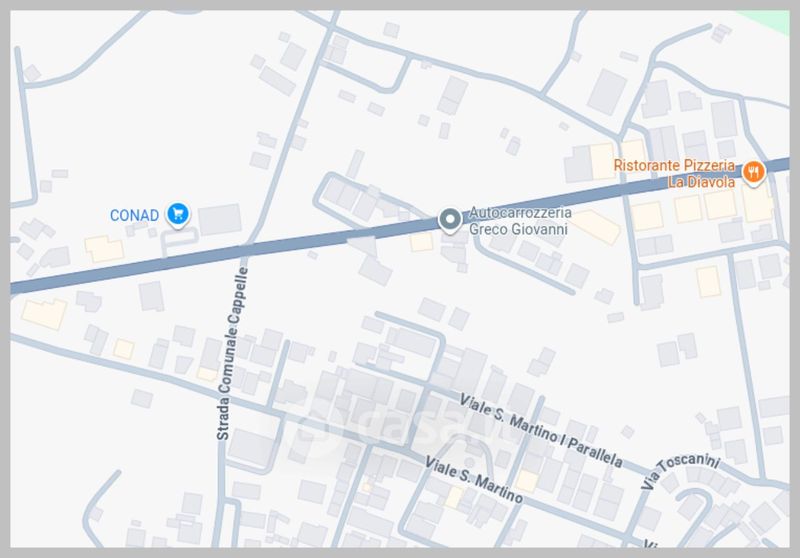Click the Autocarrozzeria Greco Giovanni text label

point(519,221)
